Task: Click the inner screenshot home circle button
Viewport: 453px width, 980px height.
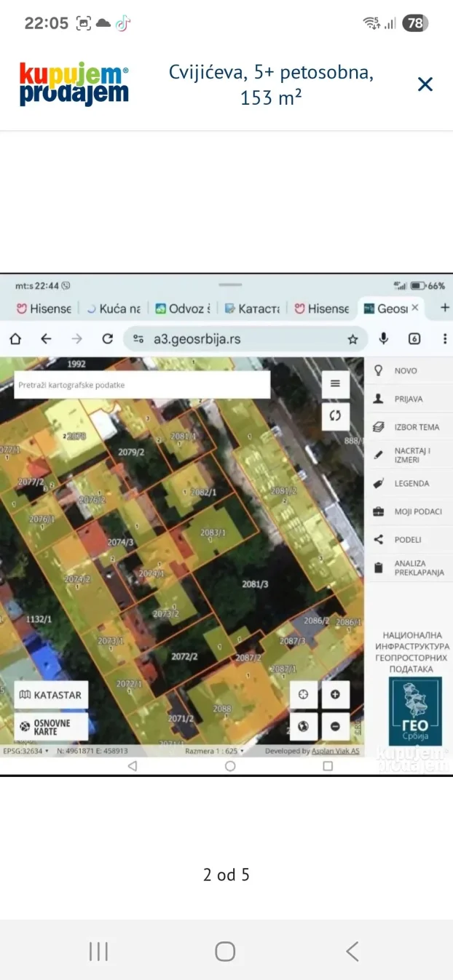Action: tap(230, 766)
